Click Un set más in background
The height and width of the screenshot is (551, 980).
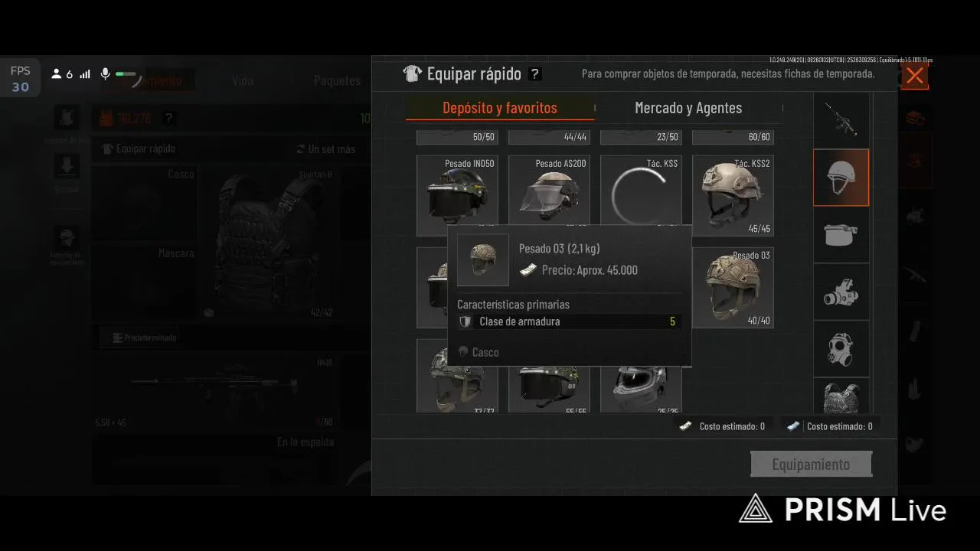(x=327, y=148)
